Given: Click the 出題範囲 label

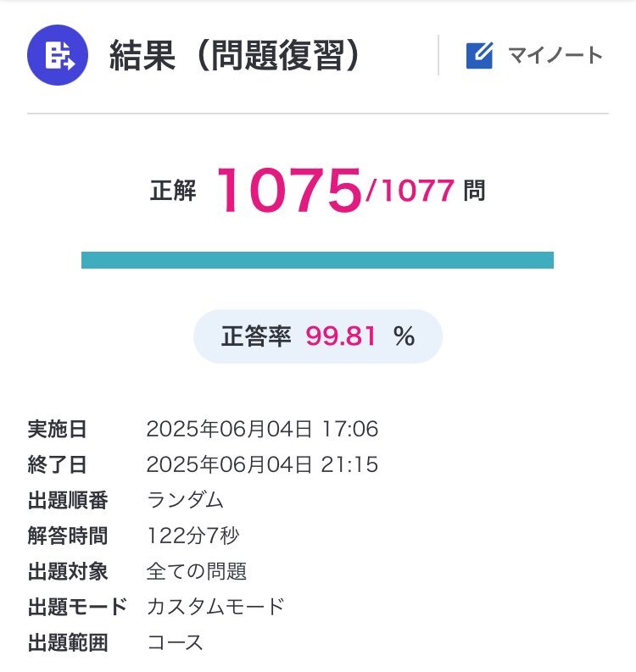Looking at the screenshot, I should (68, 643).
